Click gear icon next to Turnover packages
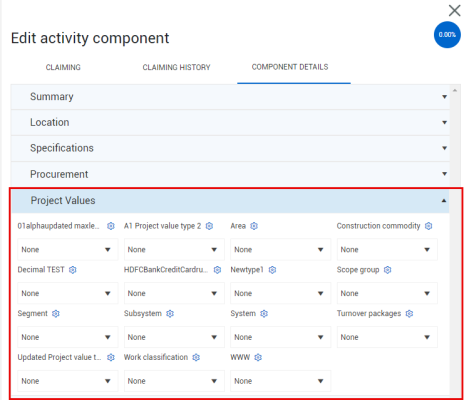Image resolution: width=469 pixels, height=400 pixels. pos(409,313)
